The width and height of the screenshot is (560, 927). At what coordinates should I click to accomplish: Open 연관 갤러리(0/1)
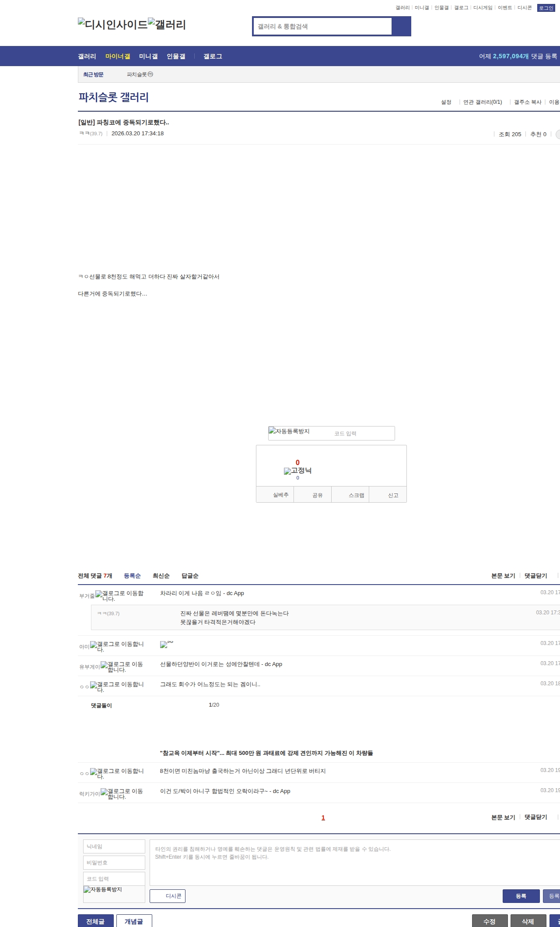(x=483, y=102)
